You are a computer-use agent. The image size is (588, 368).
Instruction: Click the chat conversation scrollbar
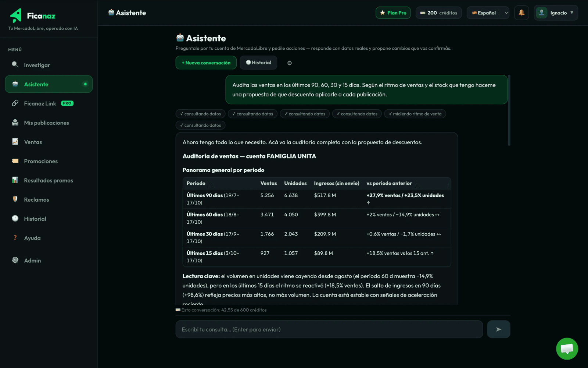tap(509, 110)
